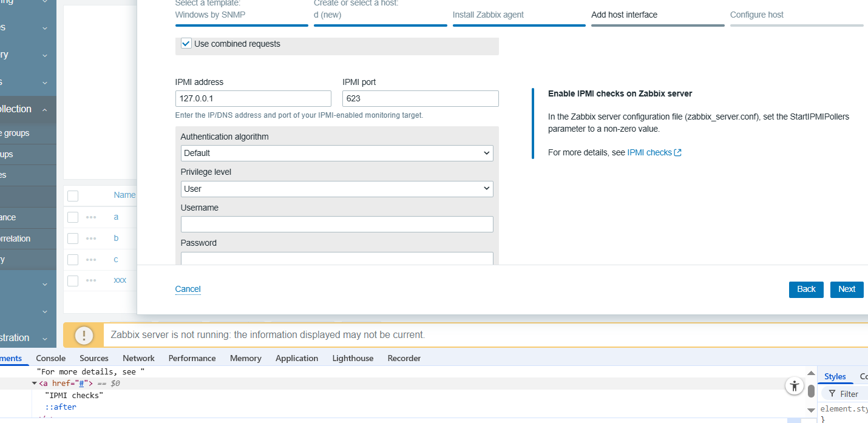This screenshot has width=868, height=423.
Task: Switch to the Sources tab
Action: 94,358
